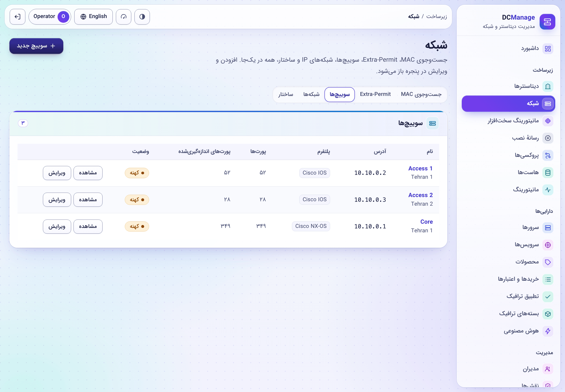Toggle dark/light theme contrast icon
Image resolution: width=565 pixels, height=392 pixels.
(142, 17)
